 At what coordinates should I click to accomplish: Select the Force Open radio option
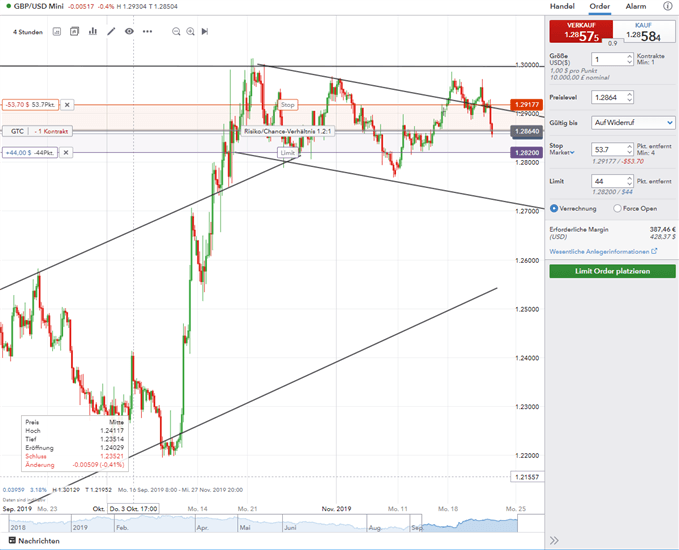tap(617, 208)
